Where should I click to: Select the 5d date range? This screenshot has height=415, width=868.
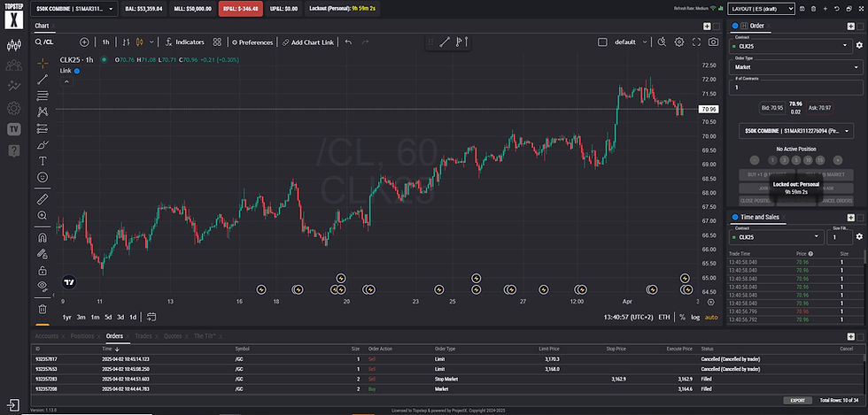tap(108, 317)
